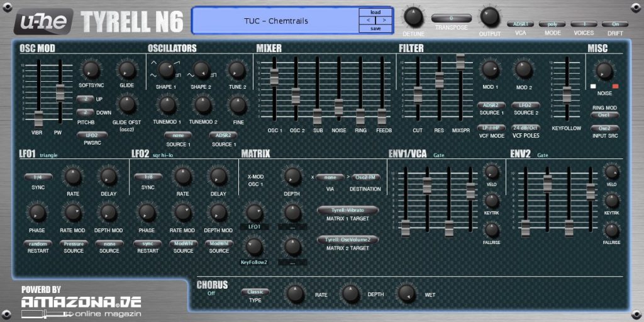This screenshot has width=644, height=322.
Task: Open the PWSRC LFO2 selector
Action: (x=92, y=135)
